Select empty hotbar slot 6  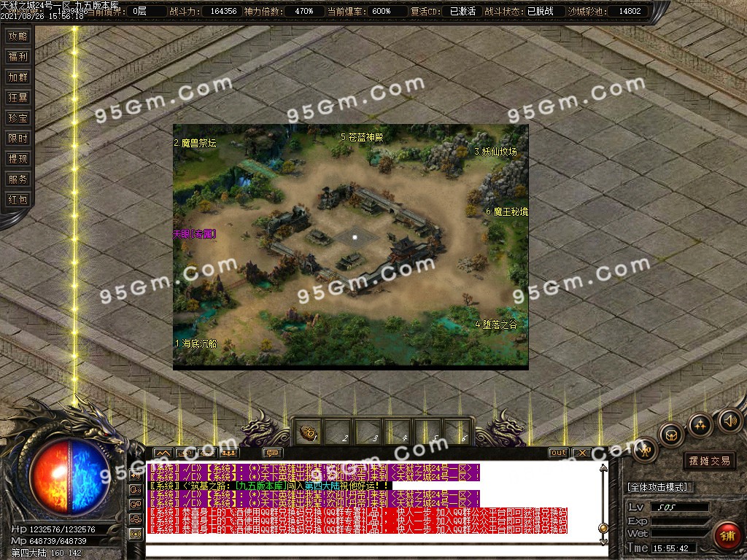[457, 433]
